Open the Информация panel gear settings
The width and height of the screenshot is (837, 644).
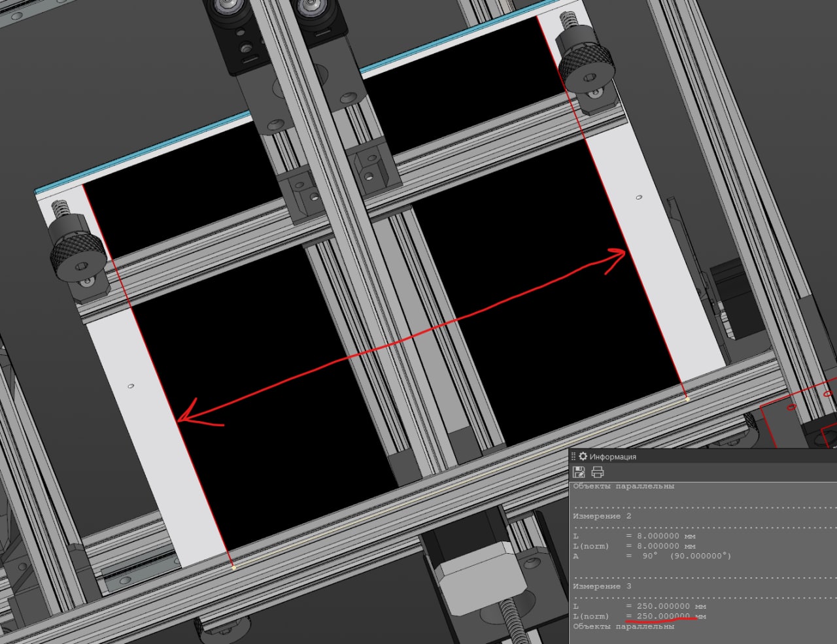click(583, 456)
